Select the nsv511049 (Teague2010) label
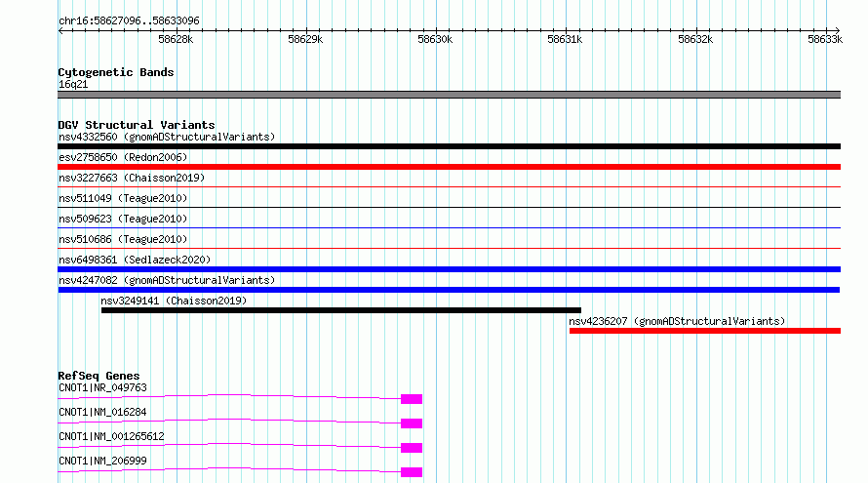 [x=123, y=198]
